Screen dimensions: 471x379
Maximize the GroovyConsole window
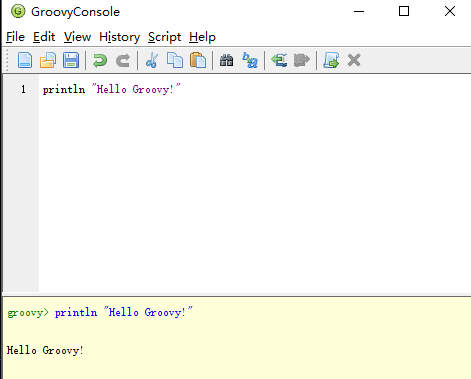(404, 11)
